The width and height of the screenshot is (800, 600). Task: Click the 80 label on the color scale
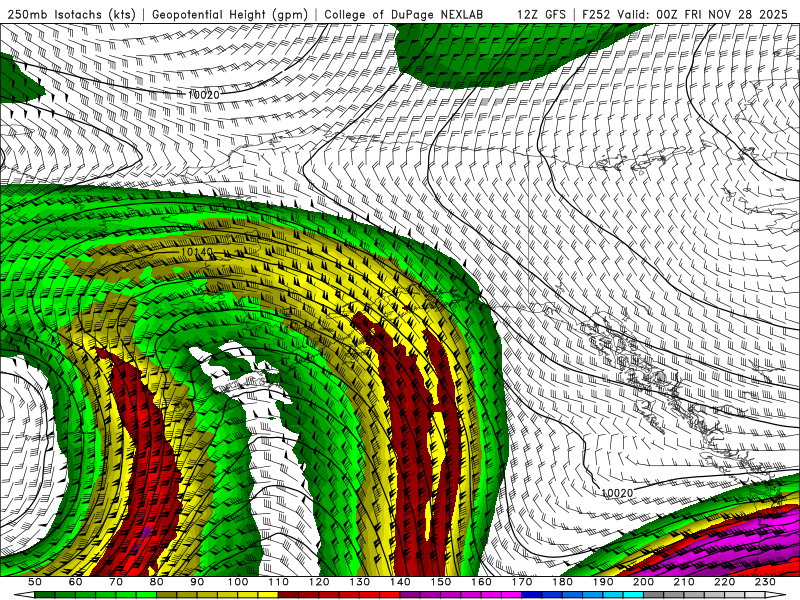tap(157, 582)
